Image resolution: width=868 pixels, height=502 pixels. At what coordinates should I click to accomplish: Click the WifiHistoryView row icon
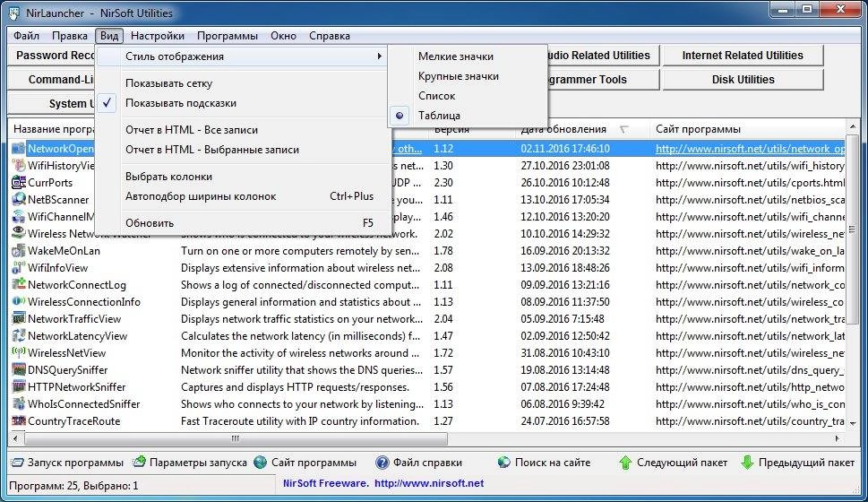point(19,165)
